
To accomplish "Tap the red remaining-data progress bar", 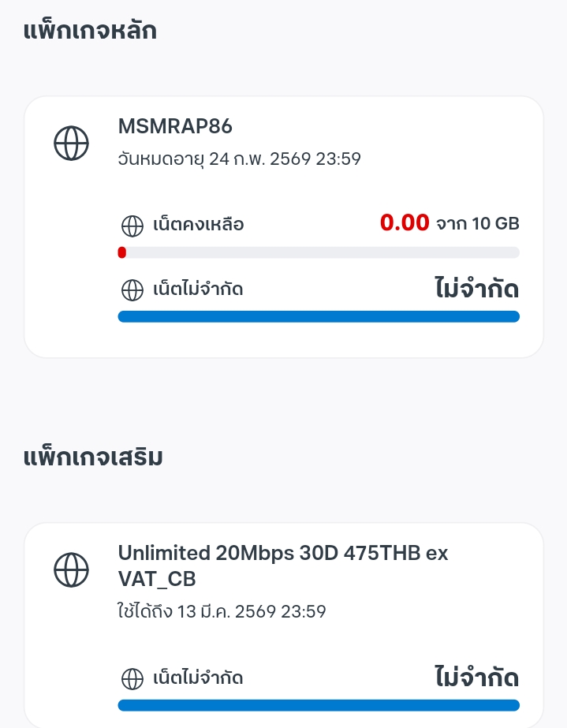I will pyautogui.click(x=319, y=252).
